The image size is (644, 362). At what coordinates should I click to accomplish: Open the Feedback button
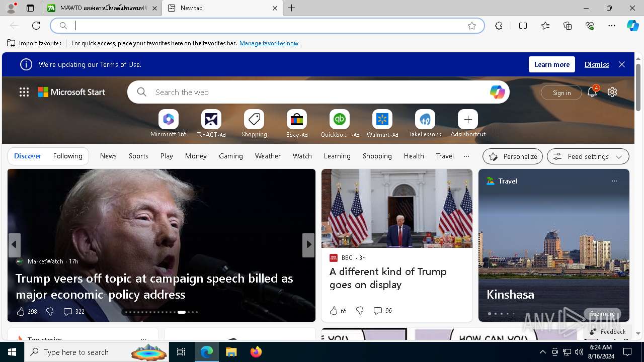[x=607, y=332]
